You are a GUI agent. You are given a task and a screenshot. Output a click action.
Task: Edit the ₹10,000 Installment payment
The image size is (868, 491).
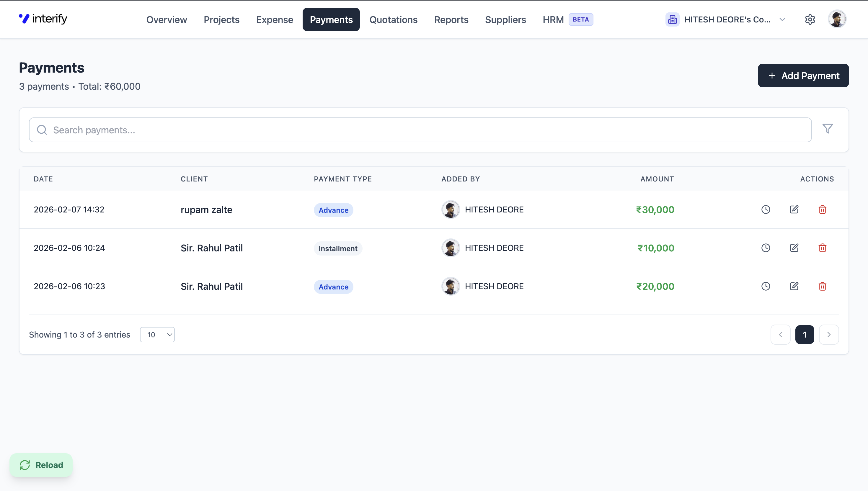(x=794, y=248)
